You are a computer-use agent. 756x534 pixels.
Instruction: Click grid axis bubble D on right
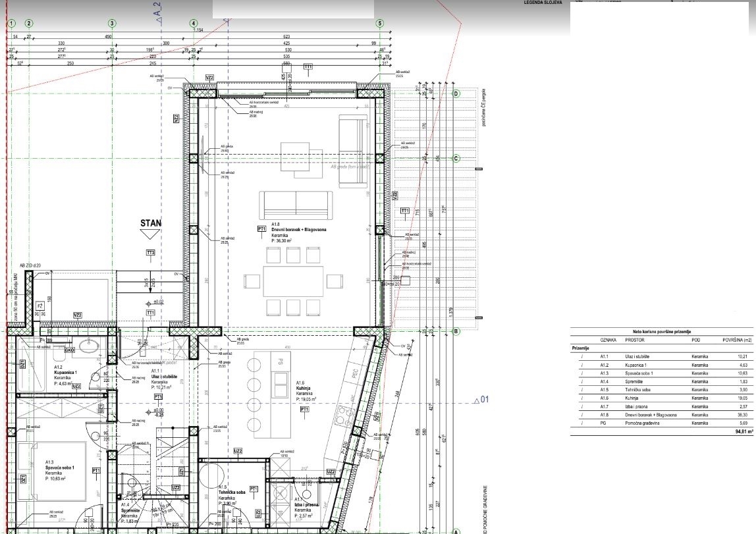456,93
